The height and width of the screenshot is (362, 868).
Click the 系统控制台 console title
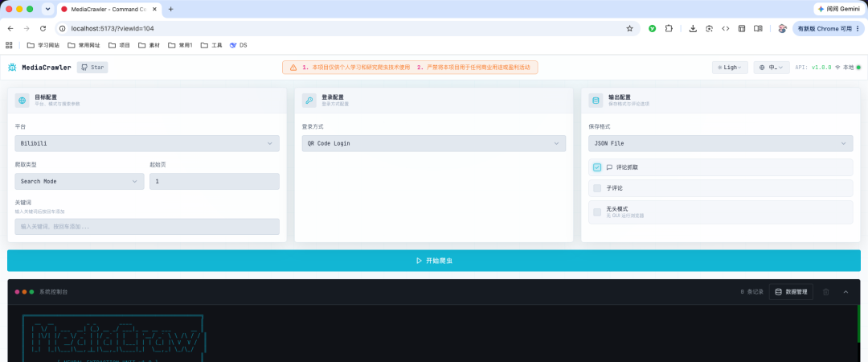tap(54, 291)
